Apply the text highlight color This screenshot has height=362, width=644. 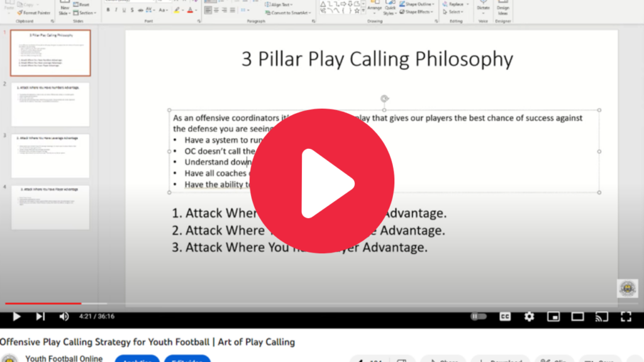pyautogui.click(x=177, y=10)
